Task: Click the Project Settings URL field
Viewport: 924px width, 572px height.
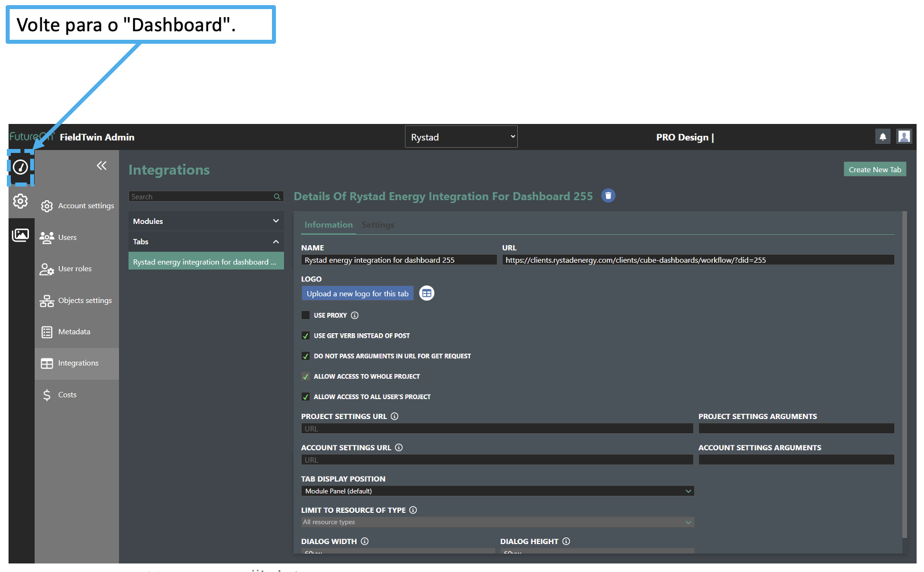Action: click(x=497, y=429)
